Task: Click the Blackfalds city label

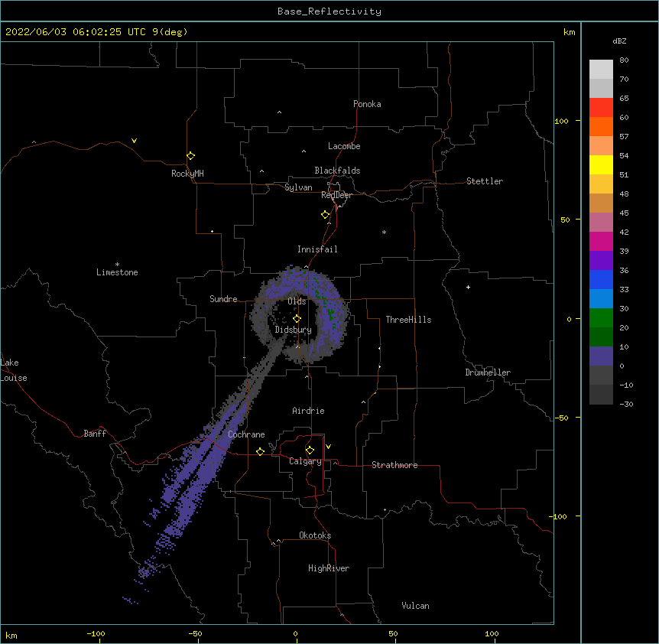Action: 337,171
